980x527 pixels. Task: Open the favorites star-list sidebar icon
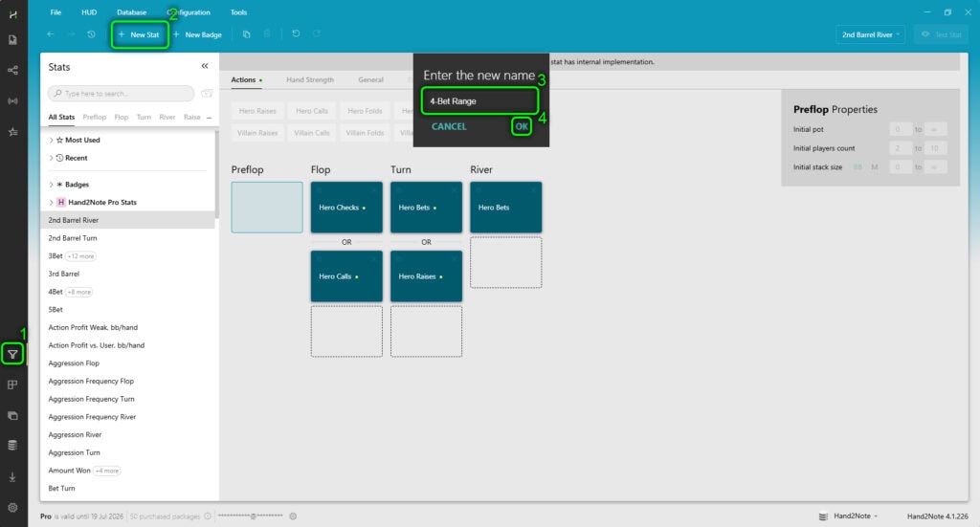[12, 132]
